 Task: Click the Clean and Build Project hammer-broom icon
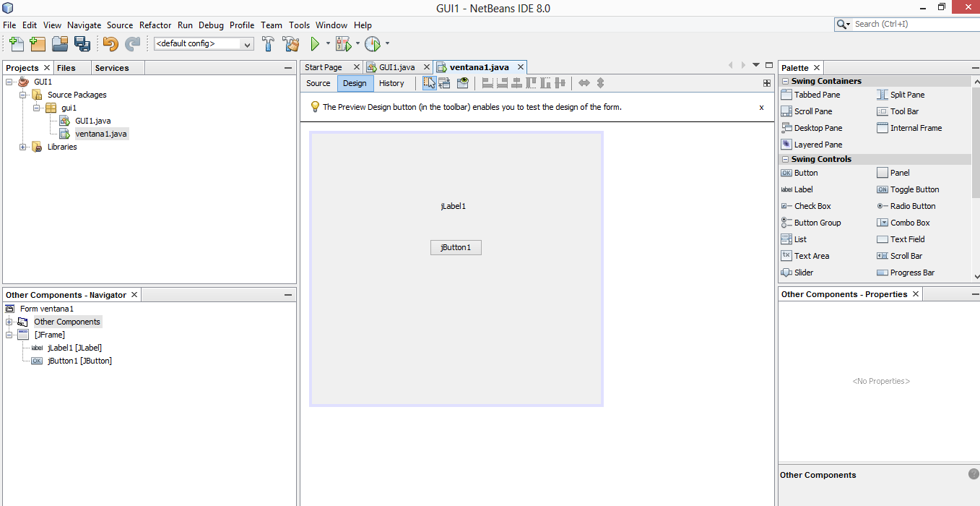[290, 43]
